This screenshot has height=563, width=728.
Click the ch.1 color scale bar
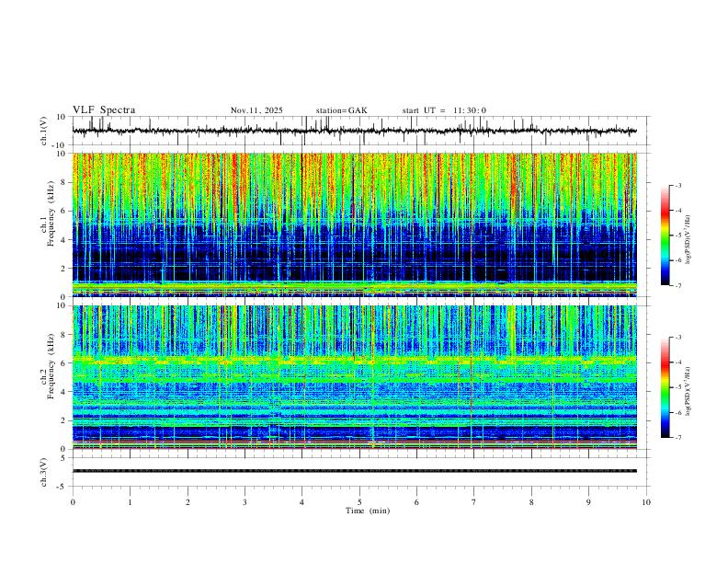tap(665, 236)
